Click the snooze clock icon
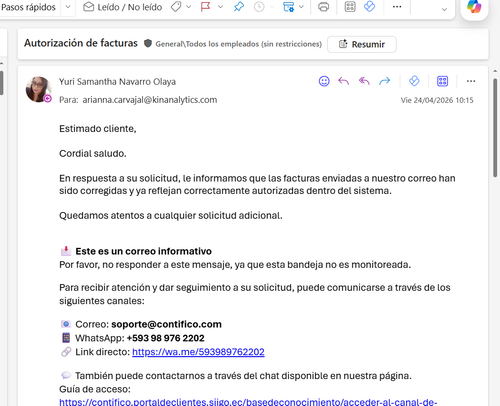 point(259,7)
